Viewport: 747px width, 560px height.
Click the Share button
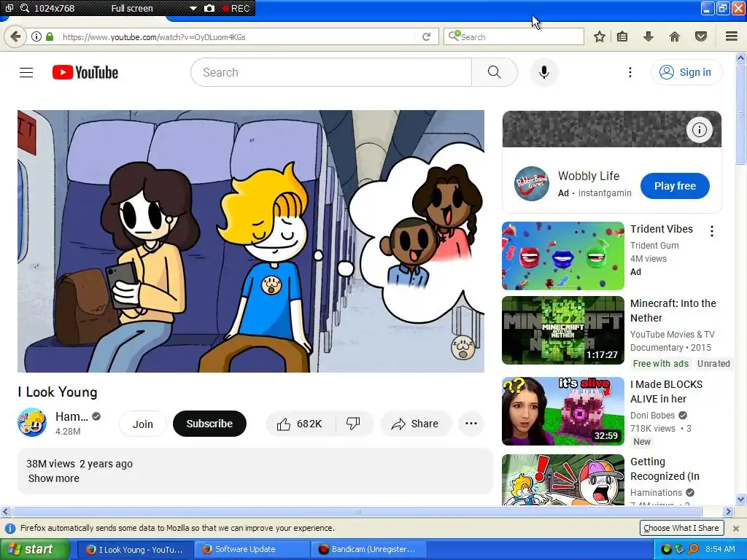click(x=415, y=424)
